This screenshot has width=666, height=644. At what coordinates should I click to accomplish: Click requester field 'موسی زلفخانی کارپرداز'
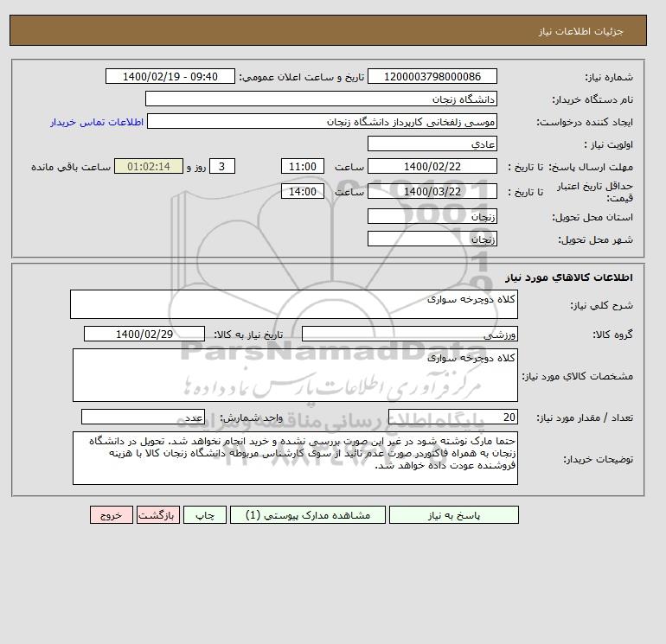[322, 121]
